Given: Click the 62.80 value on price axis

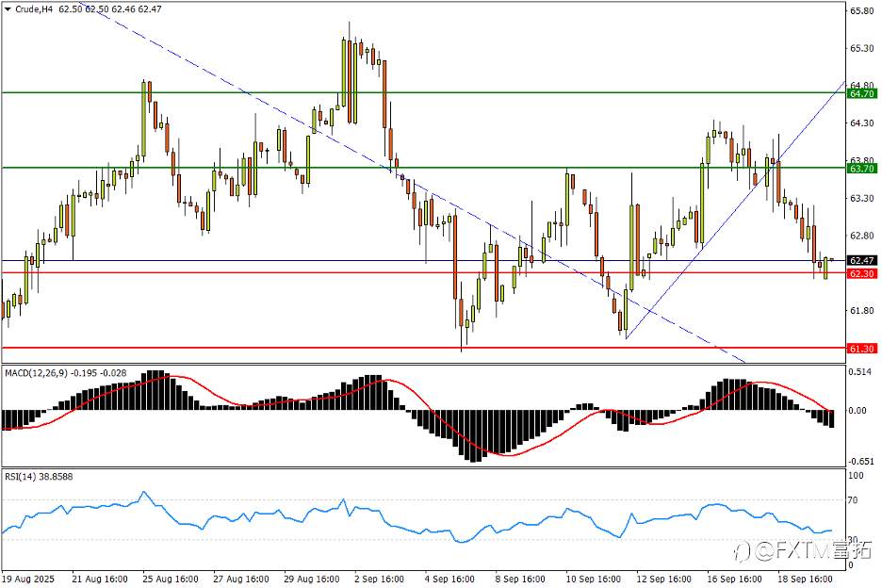Looking at the screenshot, I should 862,236.
